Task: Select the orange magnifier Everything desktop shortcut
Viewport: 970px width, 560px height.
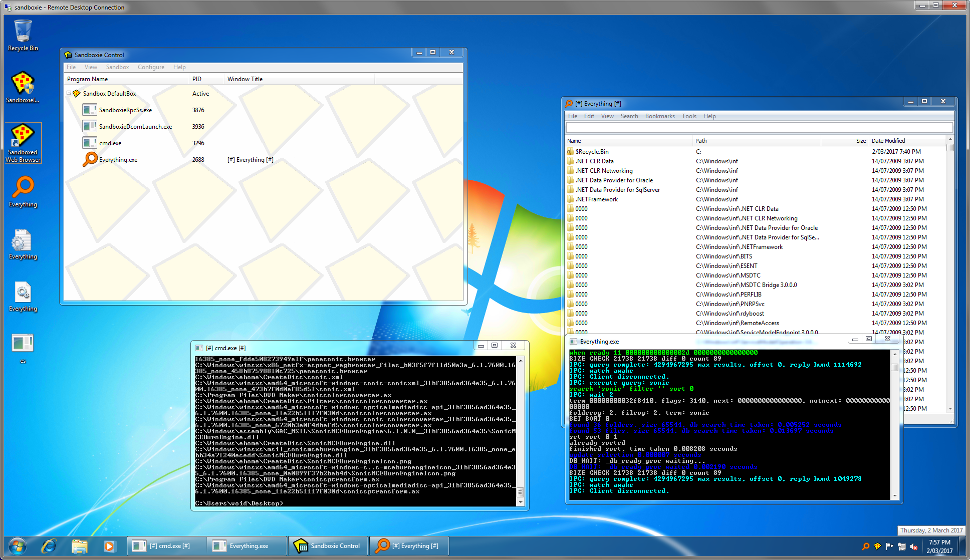Action: 23,191
